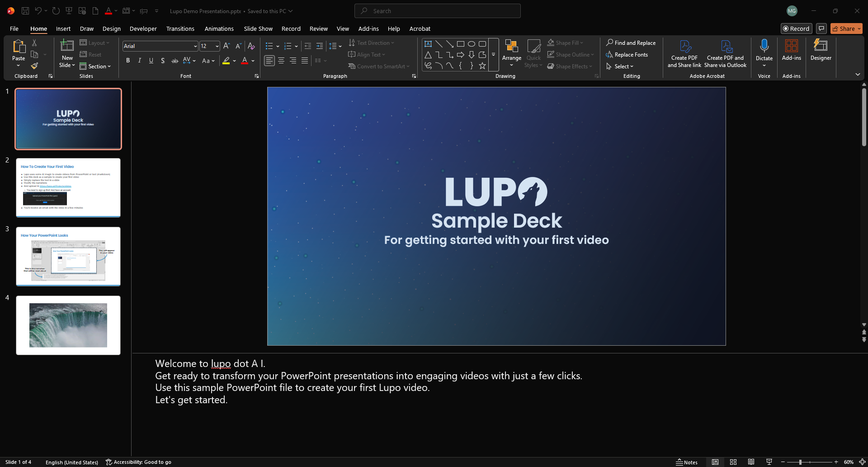Screen dimensions: 868x467
Task: Click the Cut scissors icon
Action: click(34, 43)
